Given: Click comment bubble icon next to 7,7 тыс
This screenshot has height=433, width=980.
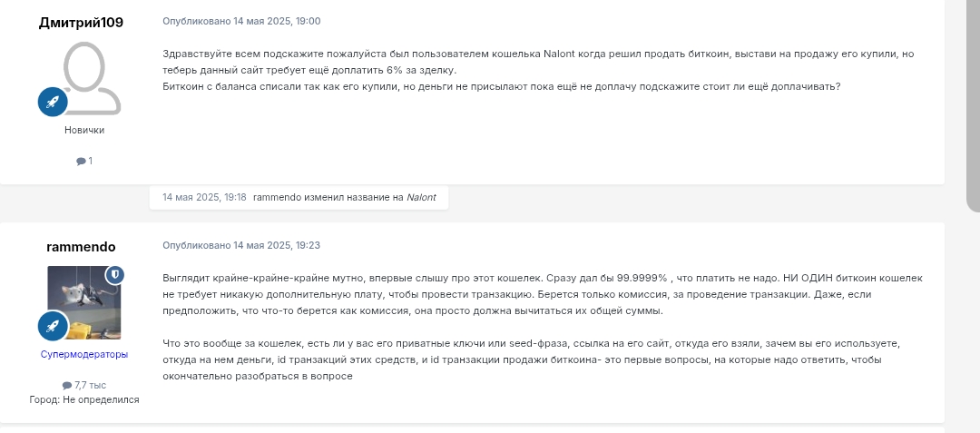Looking at the screenshot, I should [x=67, y=386].
